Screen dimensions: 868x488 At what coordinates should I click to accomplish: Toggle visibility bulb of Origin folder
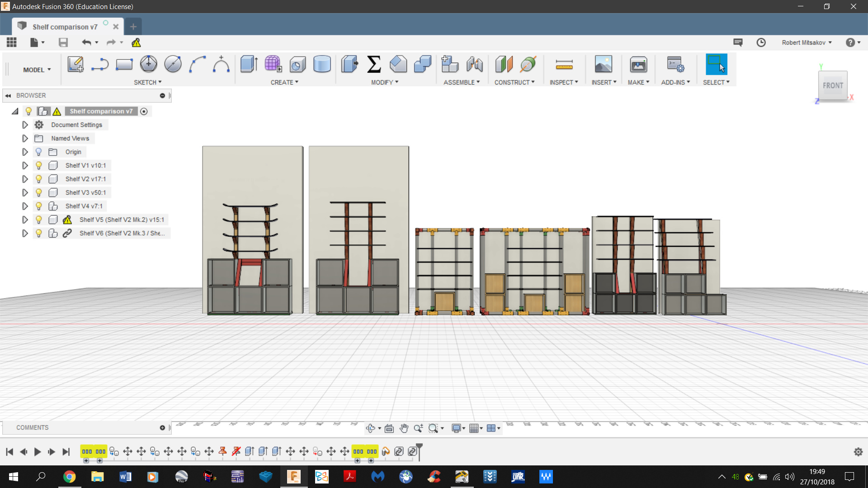tap(39, 152)
